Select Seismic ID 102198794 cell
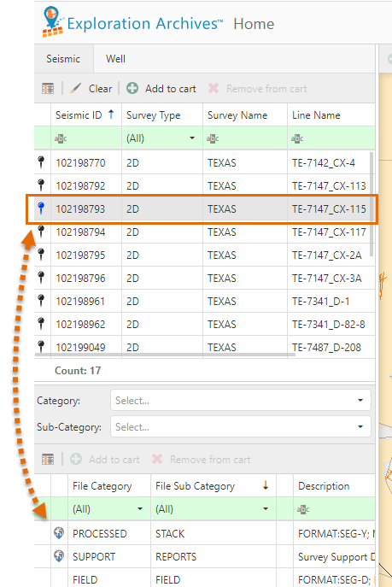 86,232
